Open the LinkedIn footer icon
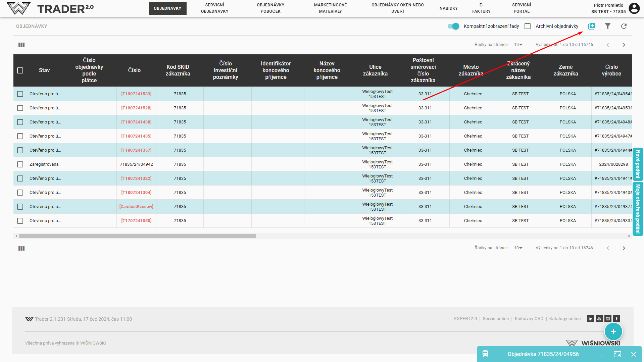 590,319
